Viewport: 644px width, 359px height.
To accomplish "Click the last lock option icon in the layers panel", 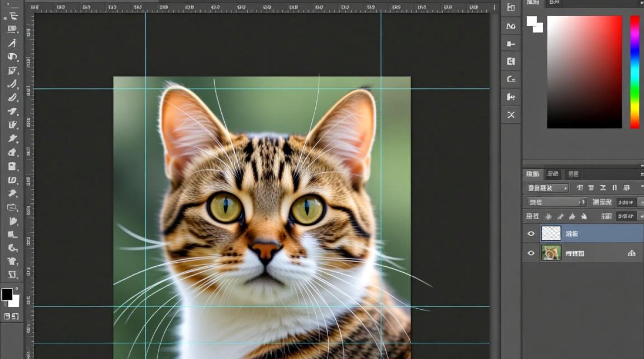I will (584, 216).
